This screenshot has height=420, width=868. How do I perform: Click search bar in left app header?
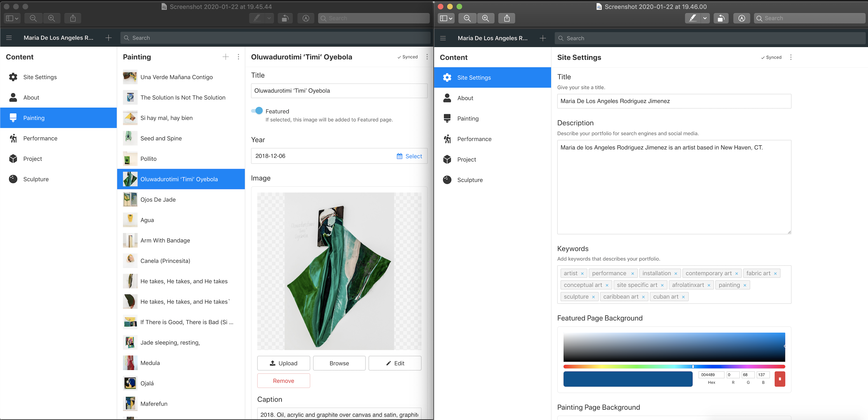click(x=275, y=38)
